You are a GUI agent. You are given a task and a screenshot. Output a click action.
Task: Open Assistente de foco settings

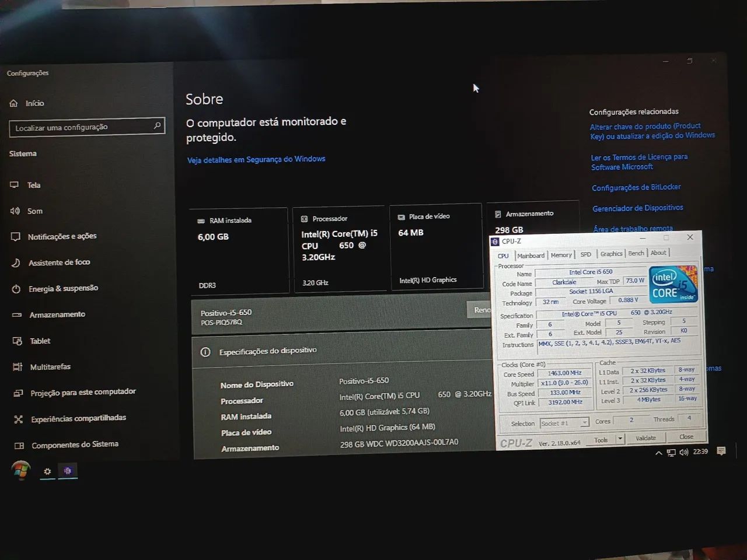pyautogui.click(x=50, y=262)
